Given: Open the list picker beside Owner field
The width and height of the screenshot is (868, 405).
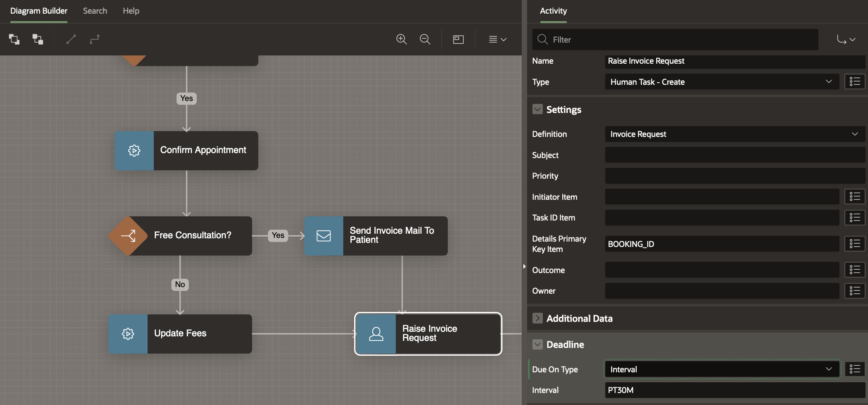Looking at the screenshot, I should (x=854, y=291).
